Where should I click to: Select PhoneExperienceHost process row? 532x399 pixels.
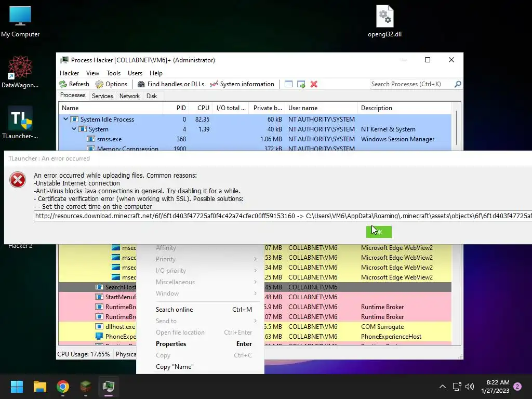coord(255,337)
